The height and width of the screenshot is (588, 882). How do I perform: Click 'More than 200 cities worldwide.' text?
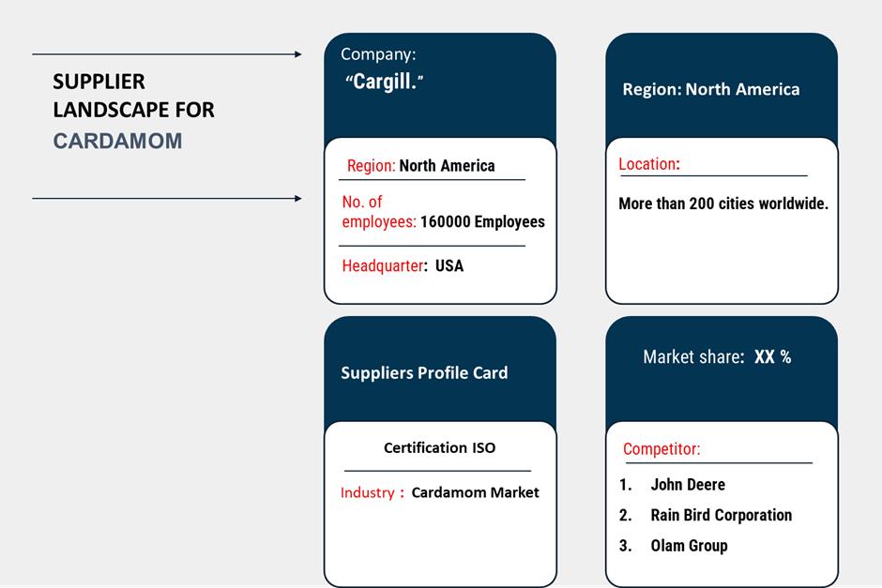[723, 204]
